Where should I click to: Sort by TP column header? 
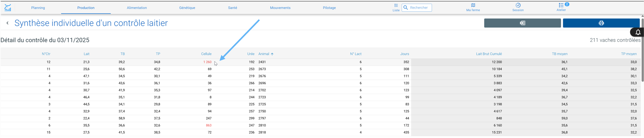point(158,54)
